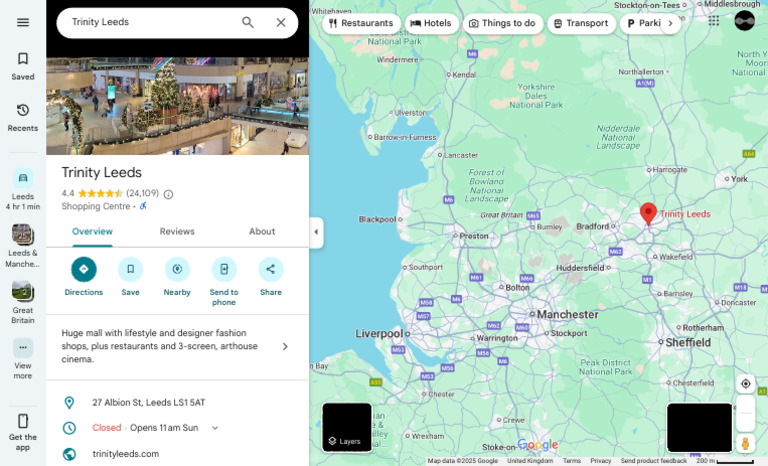Open Leeds & Manchester recent item
Viewport: 768px width, 466px height.
(x=23, y=246)
